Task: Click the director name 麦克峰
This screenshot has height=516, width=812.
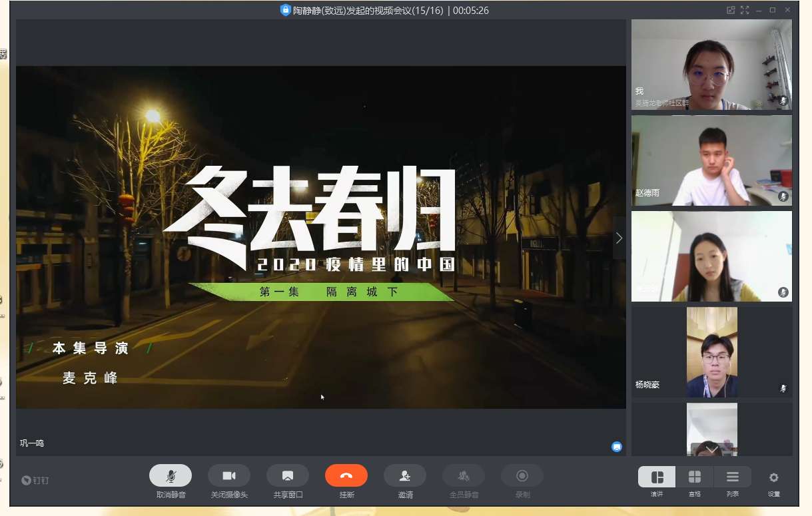Action: 90,378
